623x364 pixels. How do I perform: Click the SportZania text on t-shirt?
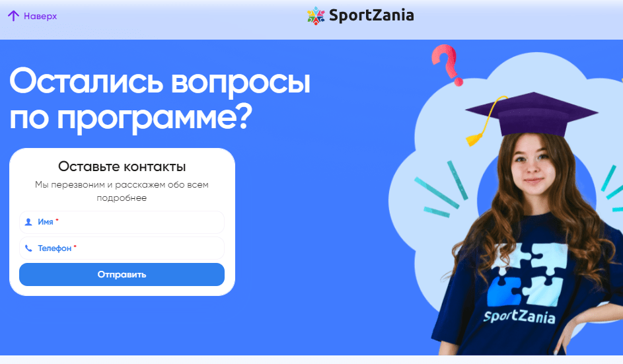[519, 316]
